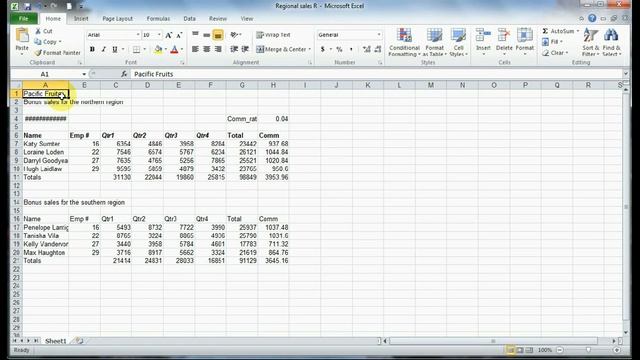Open Microsoft Excel Help icon
The width and height of the screenshot is (640, 360).
(x=592, y=18)
